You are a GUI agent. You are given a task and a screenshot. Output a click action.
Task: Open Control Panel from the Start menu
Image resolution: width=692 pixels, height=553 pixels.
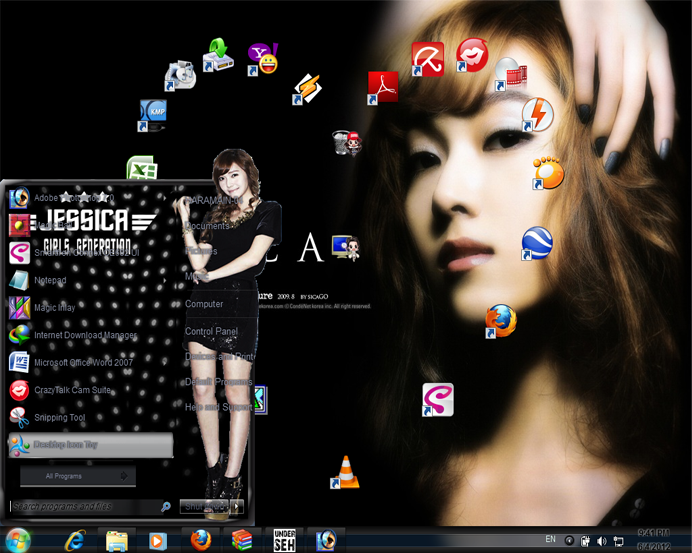click(x=211, y=331)
